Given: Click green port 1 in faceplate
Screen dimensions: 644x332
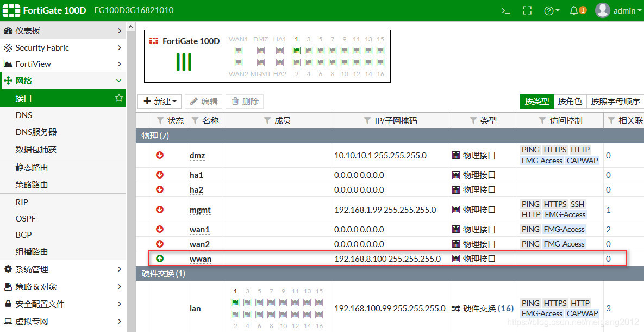Looking at the screenshot, I should point(297,51).
